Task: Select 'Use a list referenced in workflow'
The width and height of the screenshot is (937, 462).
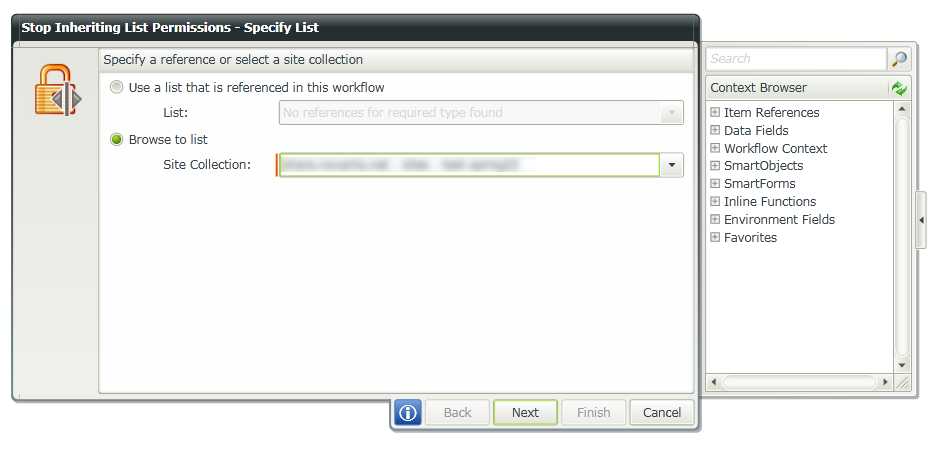Action: pos(117,87)
